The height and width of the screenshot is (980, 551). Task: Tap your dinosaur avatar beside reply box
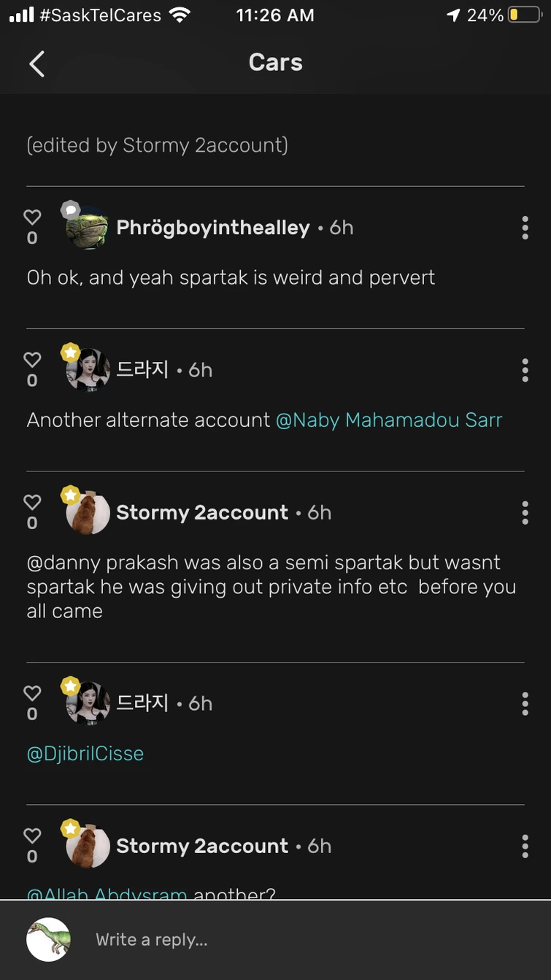[x=49, y=940]
